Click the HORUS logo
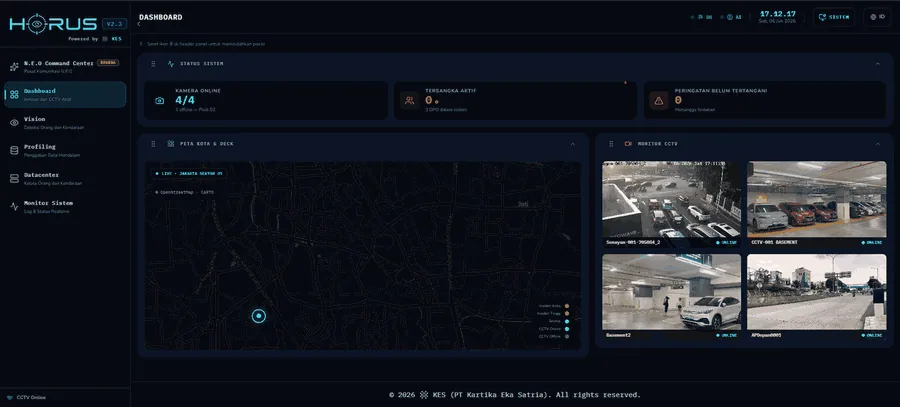 click(53, 24)
